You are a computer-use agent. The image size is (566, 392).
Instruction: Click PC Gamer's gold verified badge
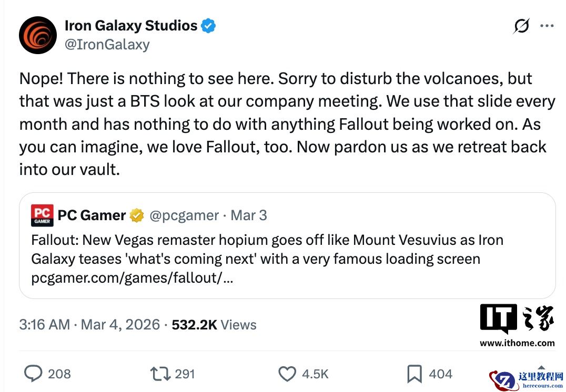(x=137, y=215)
